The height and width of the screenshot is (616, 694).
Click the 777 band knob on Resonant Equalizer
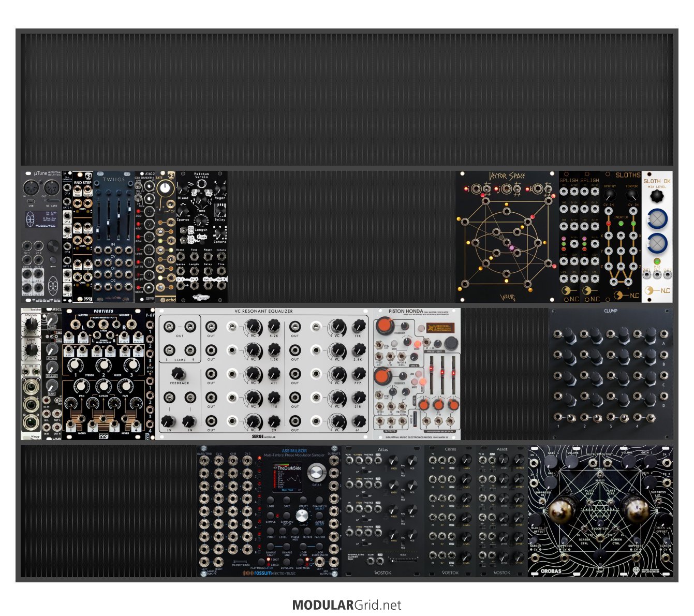pos(358,373)
